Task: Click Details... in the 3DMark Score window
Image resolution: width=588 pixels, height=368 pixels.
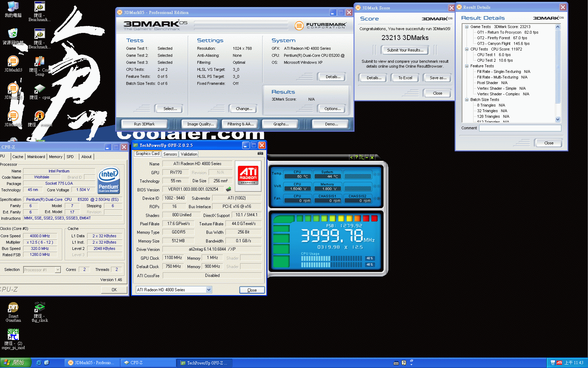Action: point(374,78)
